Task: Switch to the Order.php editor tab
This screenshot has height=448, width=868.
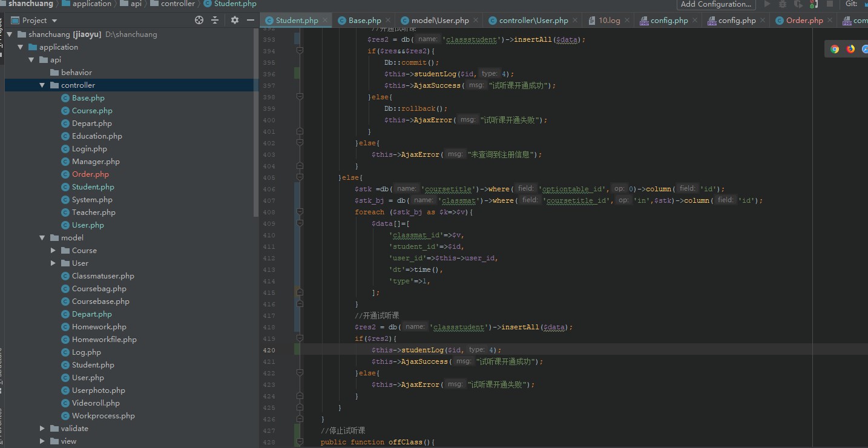Action: [804, 20]
